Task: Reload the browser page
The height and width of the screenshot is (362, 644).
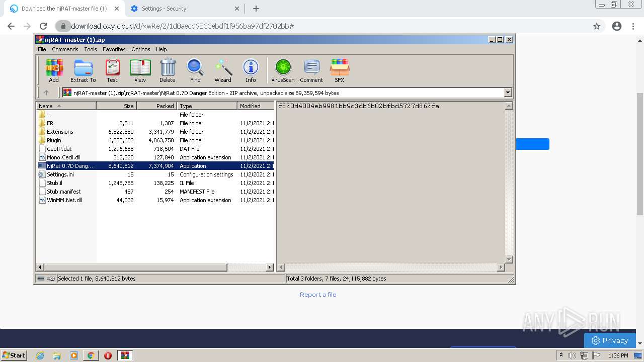Action: (x=43, y=26)
